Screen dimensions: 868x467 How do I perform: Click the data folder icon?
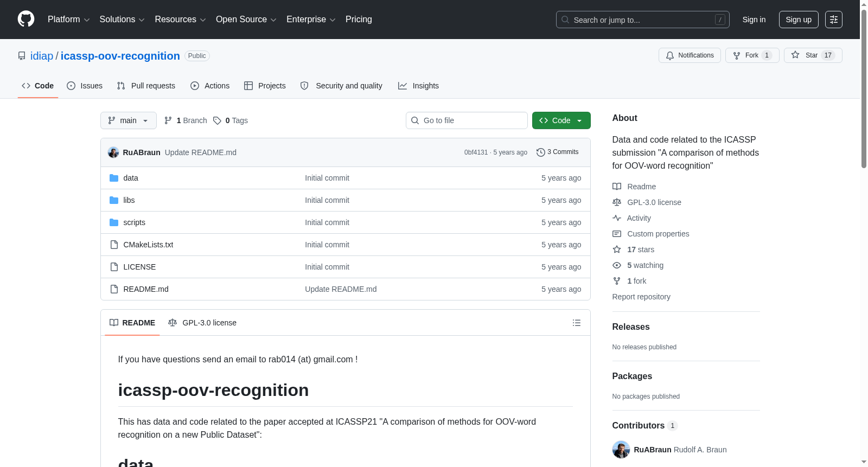(114, 178)
